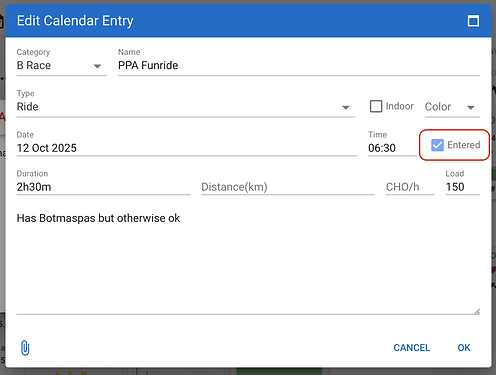The height and width of the screenshot is (375, 496).
Task: Click the CHO/h input field
Action: click(x=410, y=187)
